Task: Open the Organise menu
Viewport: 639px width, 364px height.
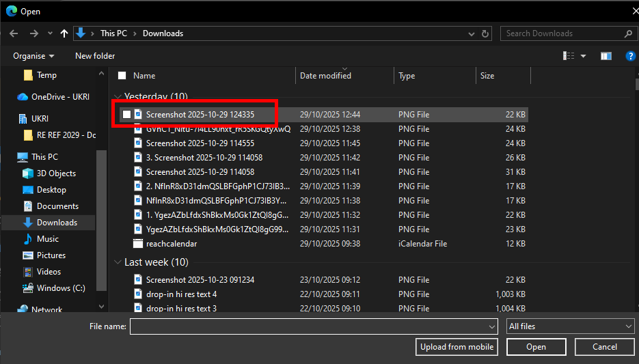Action: coord(33,56)
